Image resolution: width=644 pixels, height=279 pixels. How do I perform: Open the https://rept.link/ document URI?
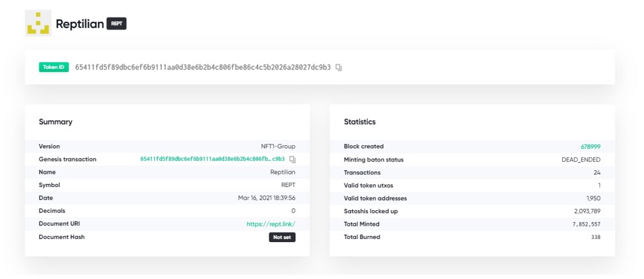(270, 225)
